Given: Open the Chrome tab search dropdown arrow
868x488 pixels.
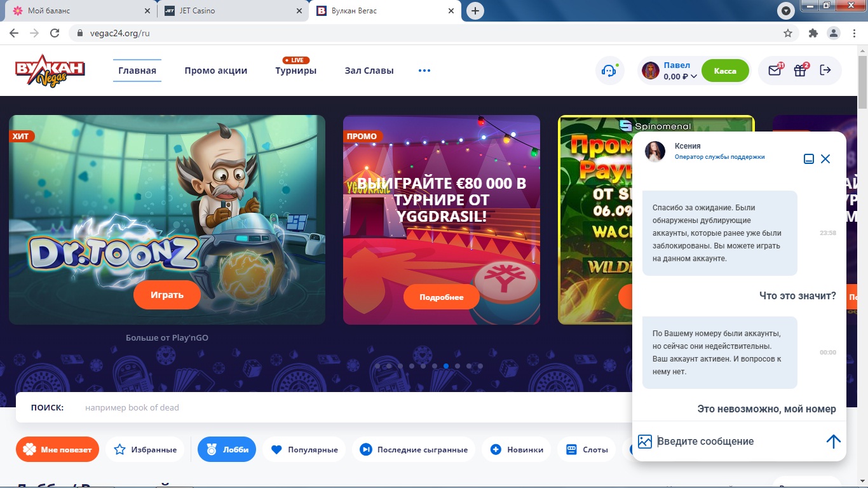Looking at the screenshot, I should click(787, 11).
